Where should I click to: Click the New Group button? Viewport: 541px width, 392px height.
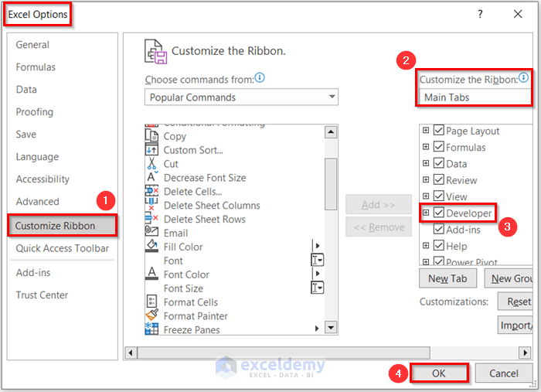tap(509, 278)
